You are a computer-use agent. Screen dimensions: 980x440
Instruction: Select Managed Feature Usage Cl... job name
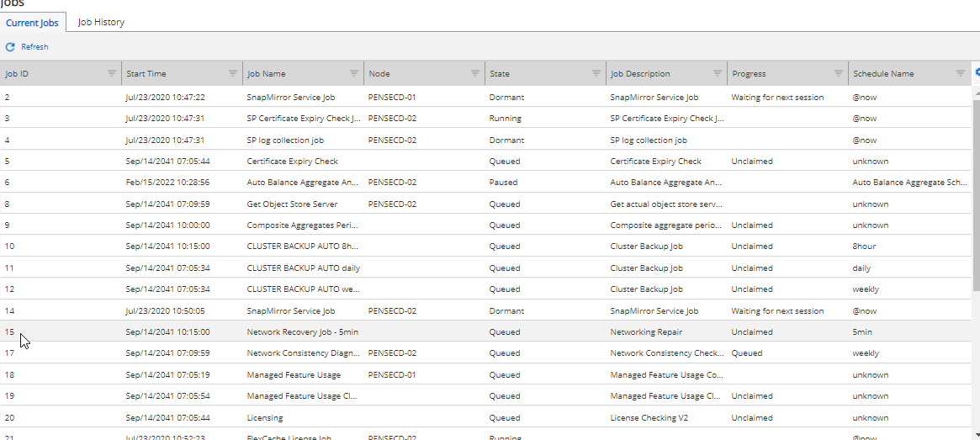pyautogui.click(x=303, y=396)
